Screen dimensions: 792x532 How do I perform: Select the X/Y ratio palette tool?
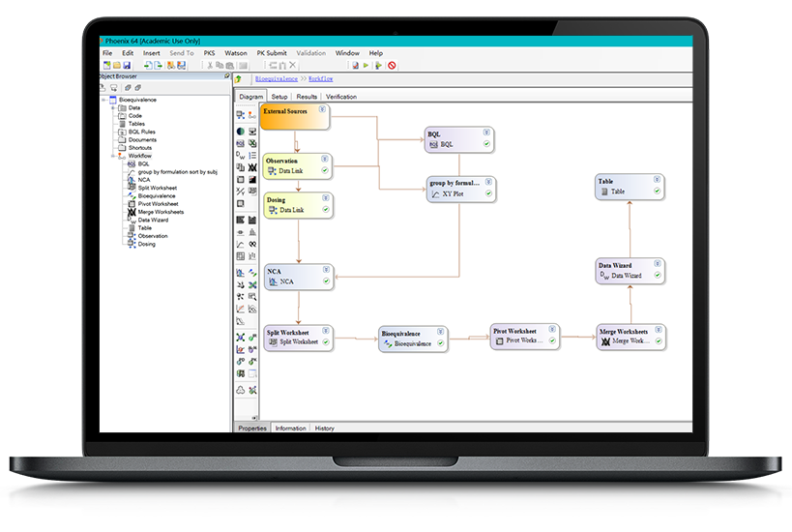tap(241, 192)
